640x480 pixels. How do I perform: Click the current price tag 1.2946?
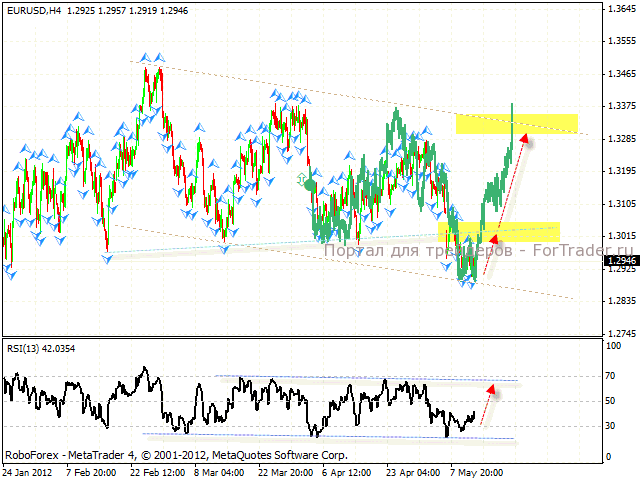pos(620,262)
